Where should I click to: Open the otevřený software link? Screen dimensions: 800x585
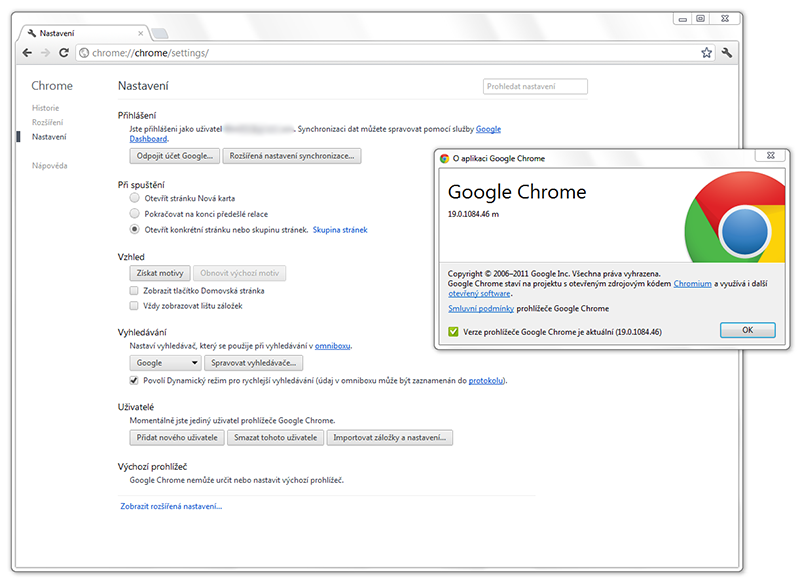click(x=479, y=294)
